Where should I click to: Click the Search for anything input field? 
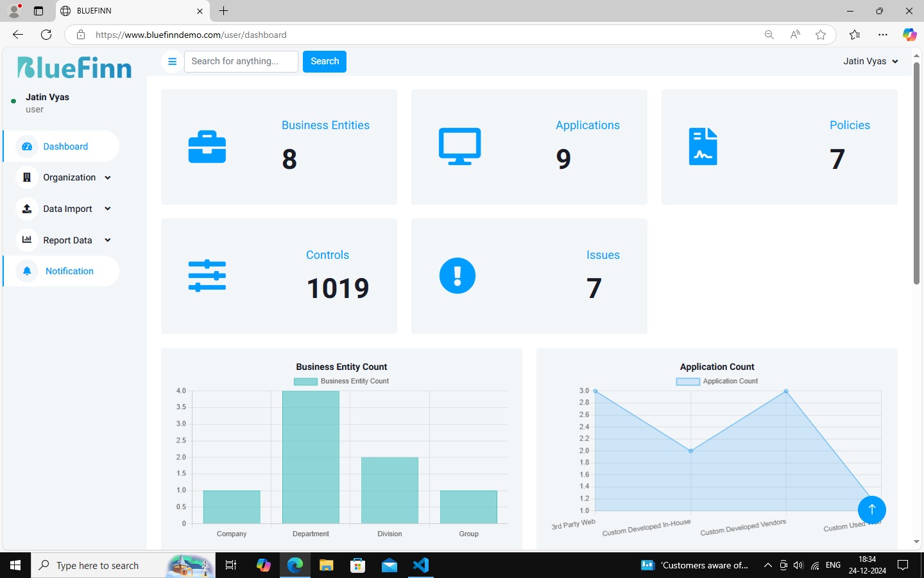coord(241,62)
